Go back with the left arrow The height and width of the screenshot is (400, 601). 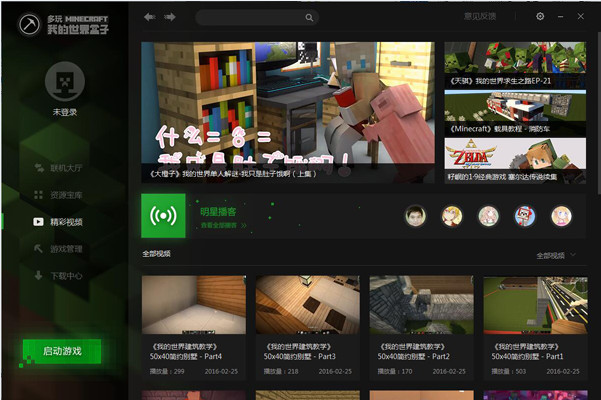(x=149, y=17)
